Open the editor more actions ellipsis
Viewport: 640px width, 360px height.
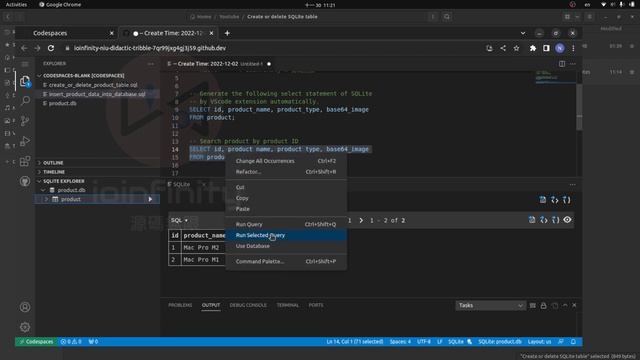573,64
